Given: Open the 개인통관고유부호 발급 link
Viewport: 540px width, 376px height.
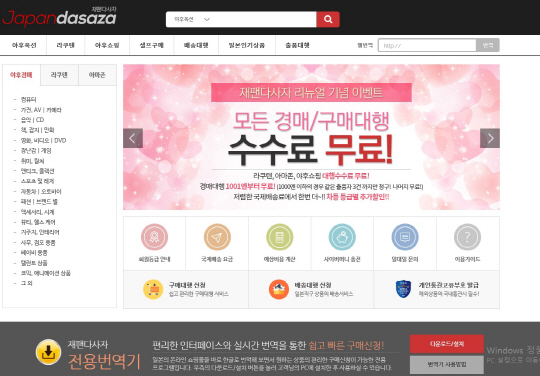Looking at the screenshot, I should 448,285.
